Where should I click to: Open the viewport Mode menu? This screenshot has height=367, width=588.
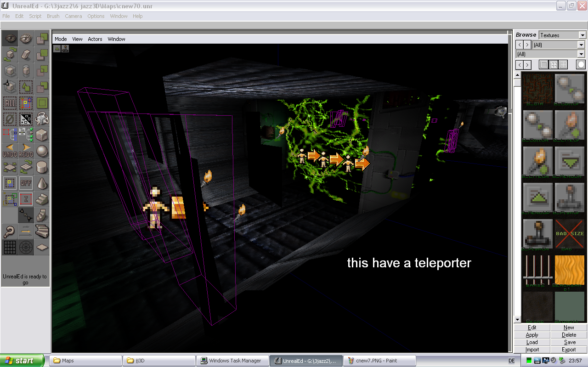61,39
